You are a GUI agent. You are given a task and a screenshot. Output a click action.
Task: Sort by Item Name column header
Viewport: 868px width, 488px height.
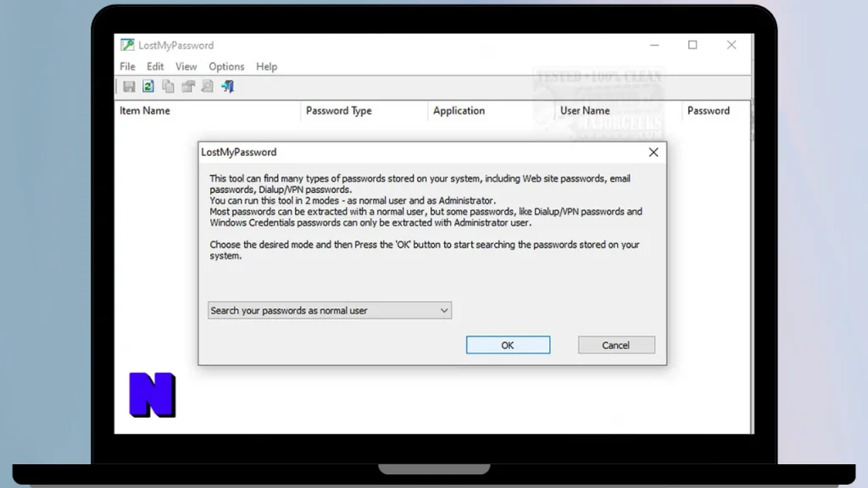[208, 111]
